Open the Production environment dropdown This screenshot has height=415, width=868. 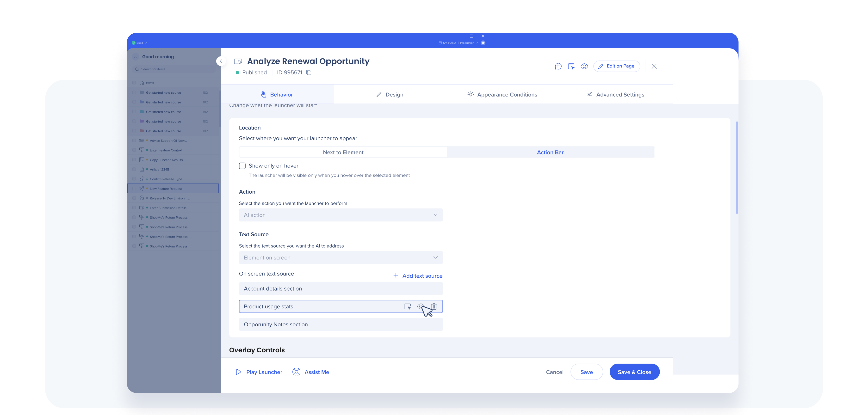[x=469, y=43]
